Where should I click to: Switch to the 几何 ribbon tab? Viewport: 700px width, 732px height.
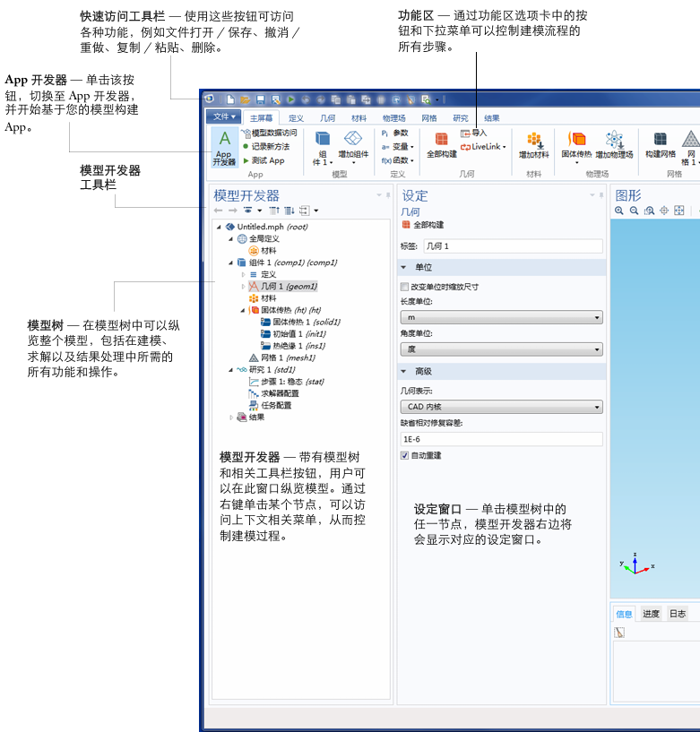(x=327, y=118)
